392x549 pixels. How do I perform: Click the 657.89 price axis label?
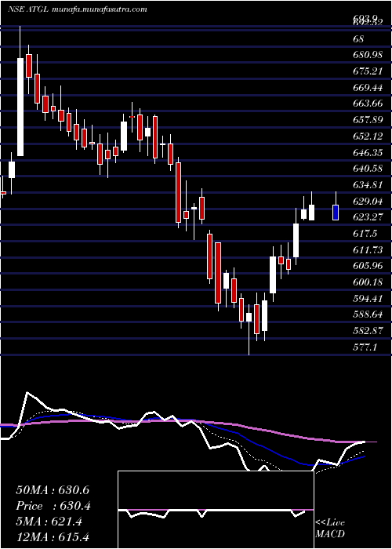pos(368,120)
